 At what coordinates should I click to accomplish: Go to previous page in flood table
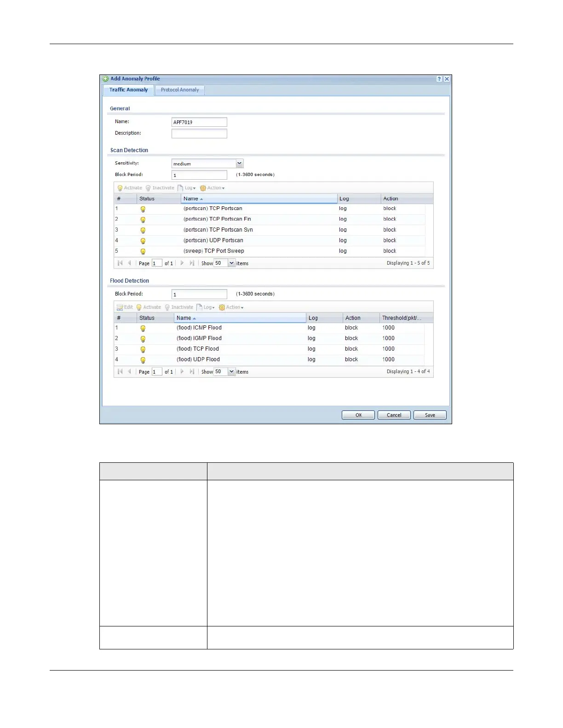click(129, 372)
